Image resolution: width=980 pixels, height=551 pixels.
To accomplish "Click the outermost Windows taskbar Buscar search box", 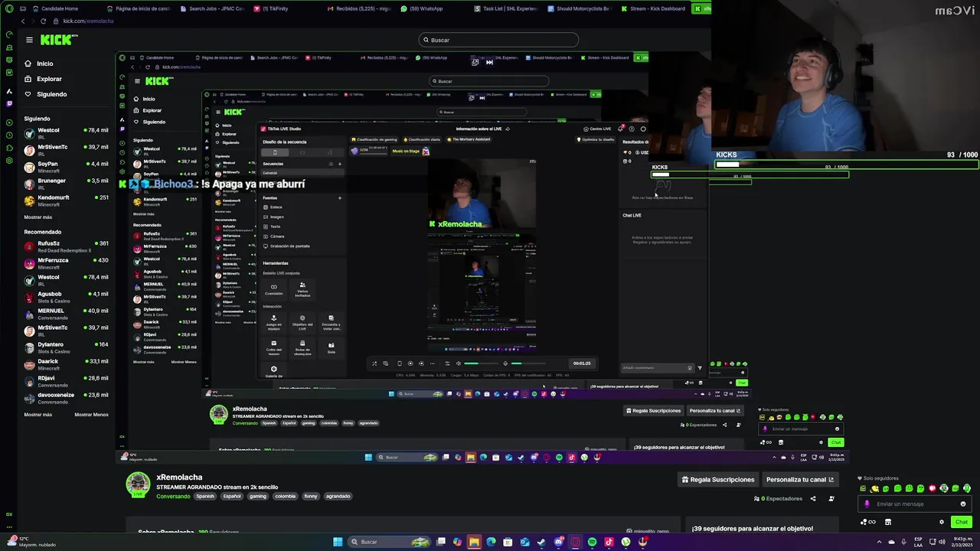I will 389,542.
